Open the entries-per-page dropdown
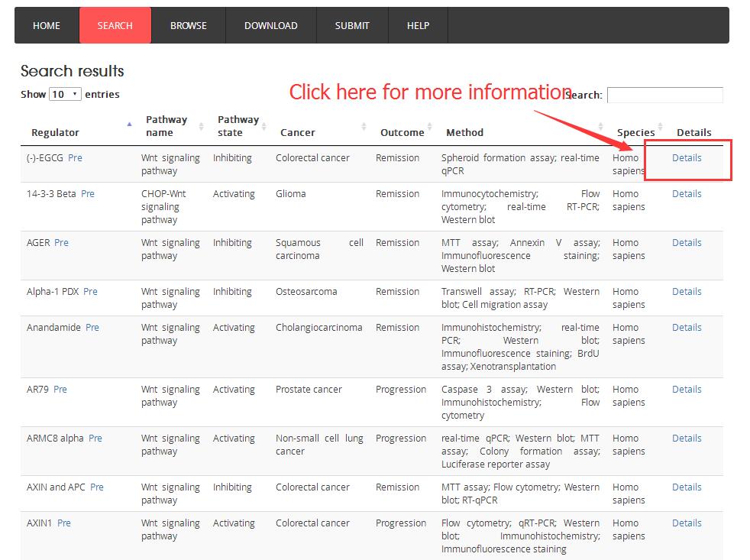This screenshot has height=560, width=750. point(65,94)
